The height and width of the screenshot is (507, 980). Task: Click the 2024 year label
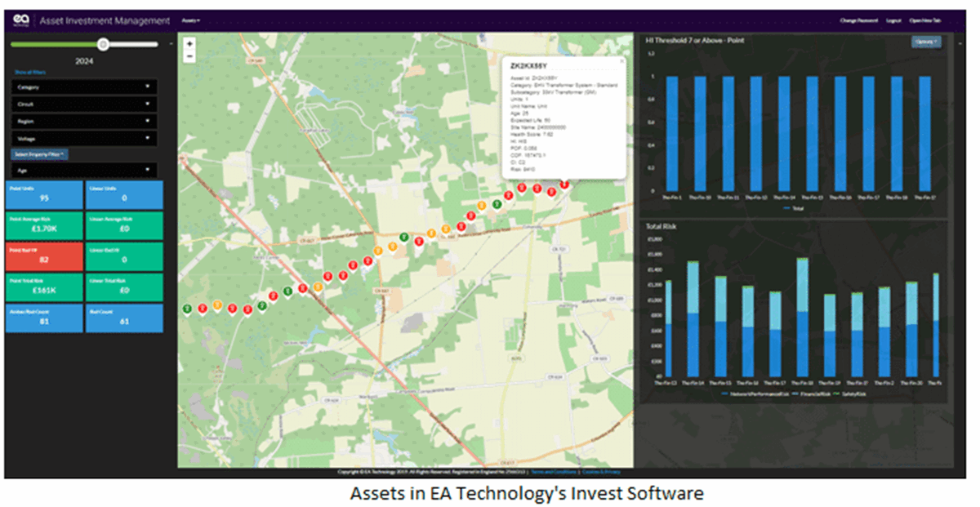[86, 60]
